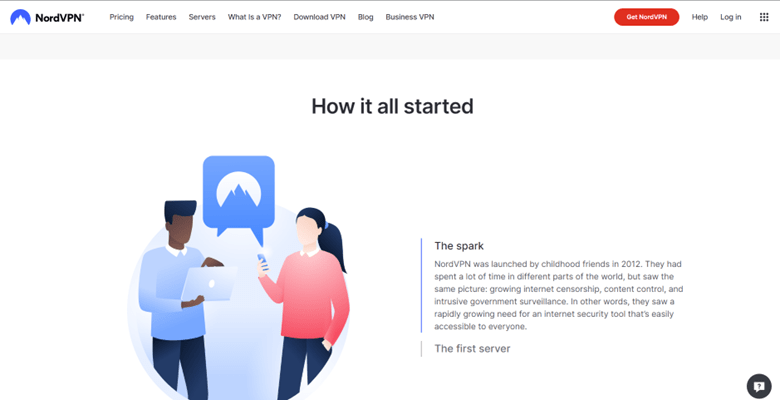
Task: Open the Download VPN page
Action: pyautogui.click(x=319, y=17)
